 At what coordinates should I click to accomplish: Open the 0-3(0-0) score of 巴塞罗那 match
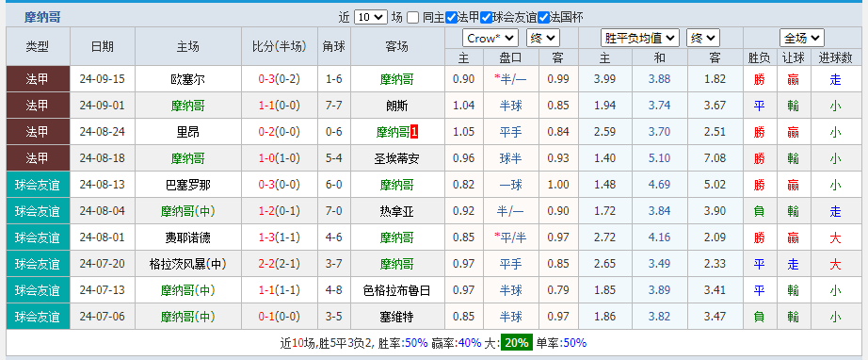tap(279, 185)
